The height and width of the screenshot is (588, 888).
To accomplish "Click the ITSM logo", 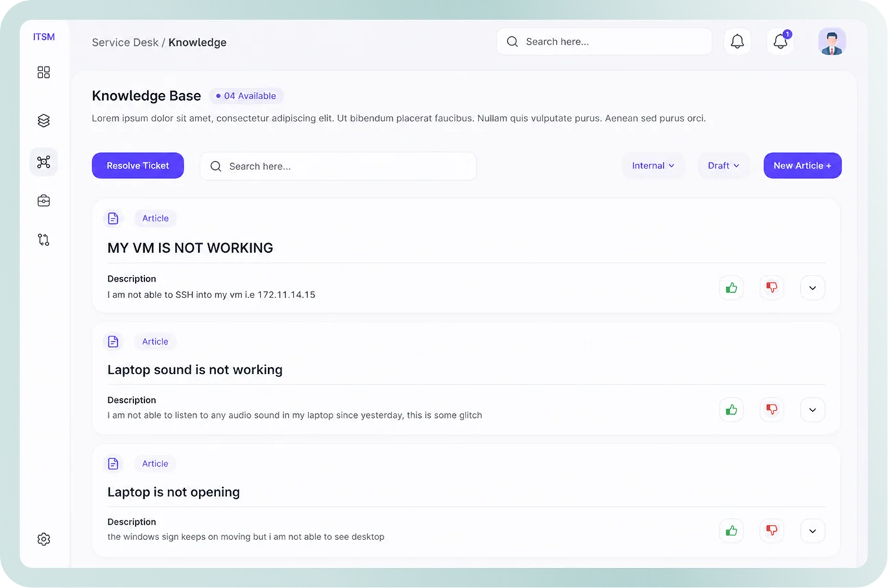I will tap(44, 37).
